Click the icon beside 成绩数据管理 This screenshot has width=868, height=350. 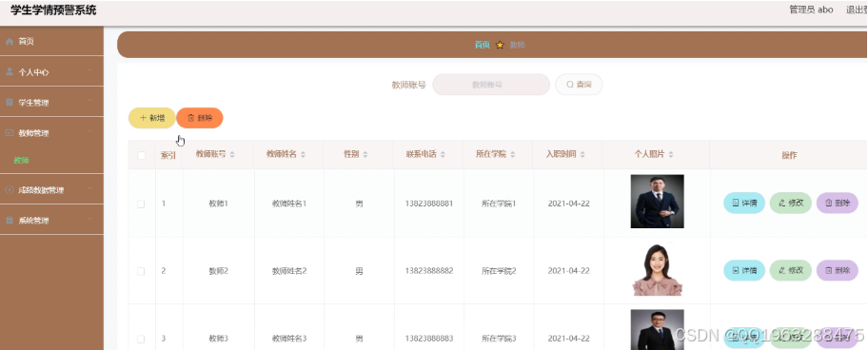click(9, 190)
